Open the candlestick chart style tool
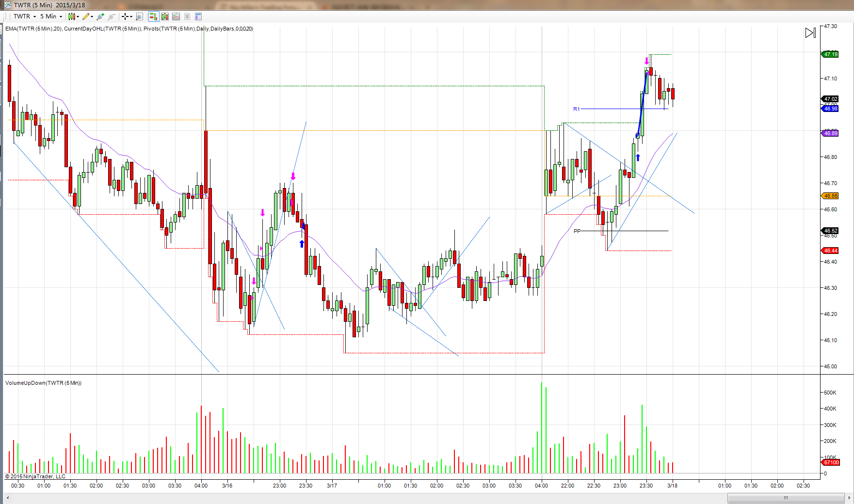 [x=71, y=16]
